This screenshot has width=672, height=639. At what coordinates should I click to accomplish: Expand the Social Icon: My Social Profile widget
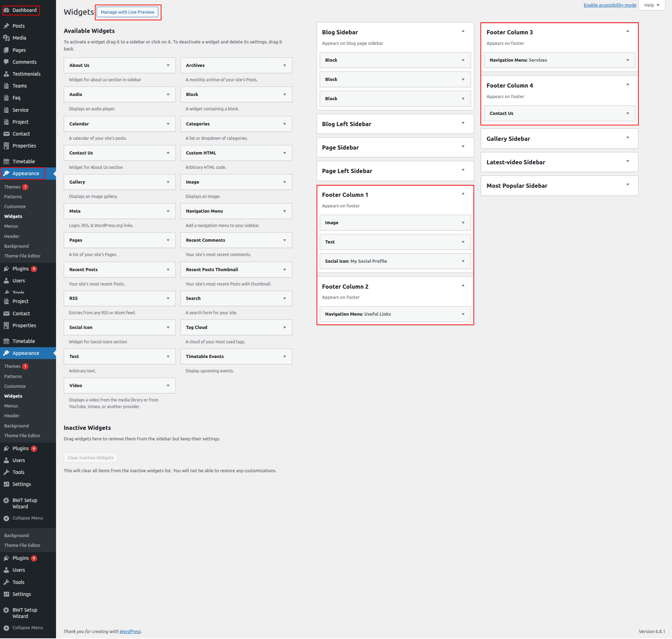coord(463,261)
